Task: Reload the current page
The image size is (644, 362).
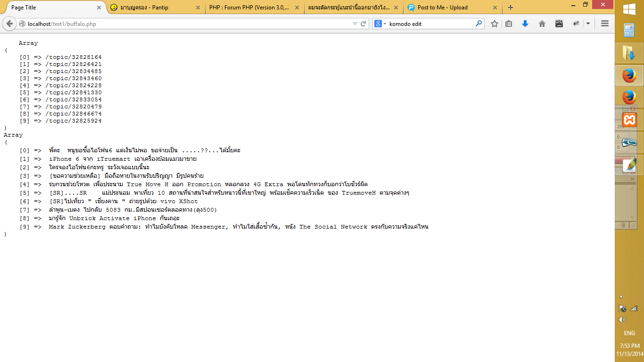Action: point(363,24)
